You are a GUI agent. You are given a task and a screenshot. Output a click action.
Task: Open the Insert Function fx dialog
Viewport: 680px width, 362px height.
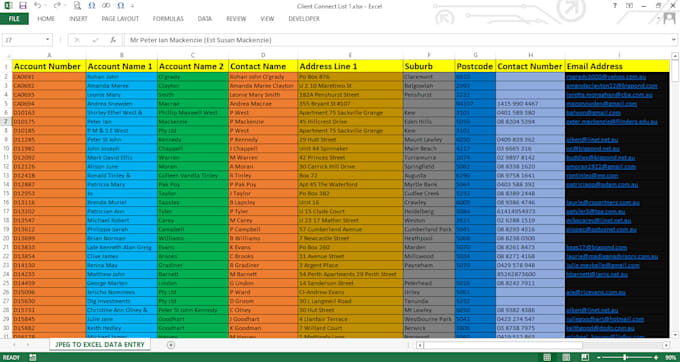pyautogui.click(x=113, y=40)
